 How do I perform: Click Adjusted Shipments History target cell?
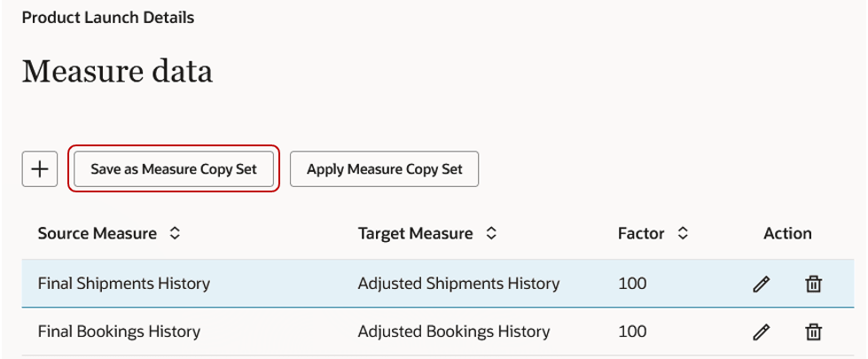tap(458, 284)
